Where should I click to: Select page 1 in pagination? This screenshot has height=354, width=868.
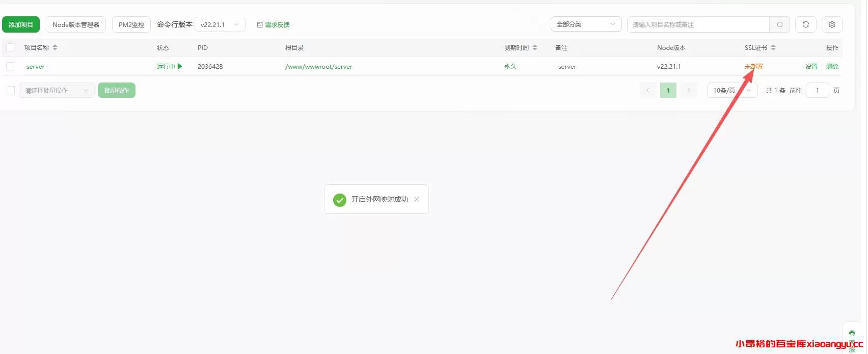coord(668,90)
